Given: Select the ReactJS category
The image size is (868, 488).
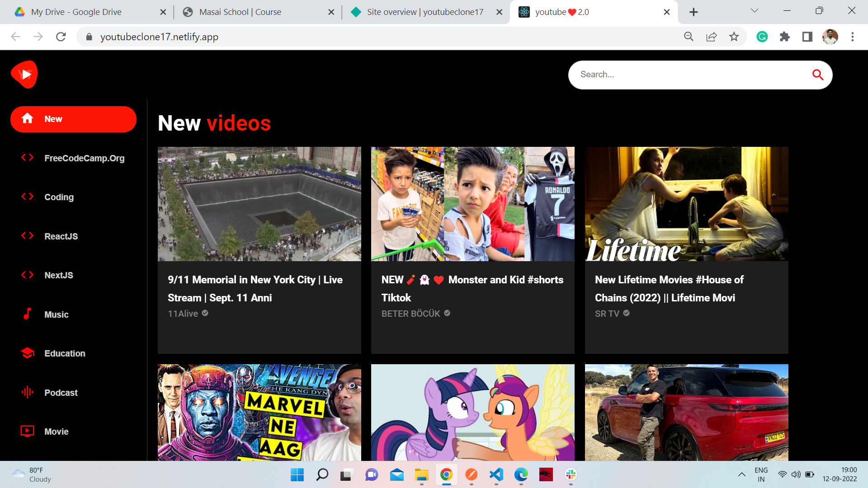Looking at the screenshot, I should [x=73, y=236].
